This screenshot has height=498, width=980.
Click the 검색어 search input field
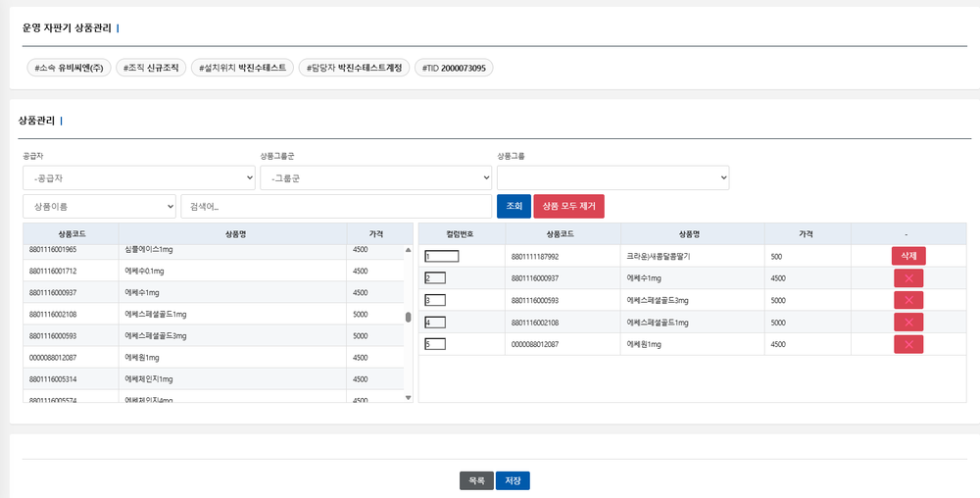335,207
